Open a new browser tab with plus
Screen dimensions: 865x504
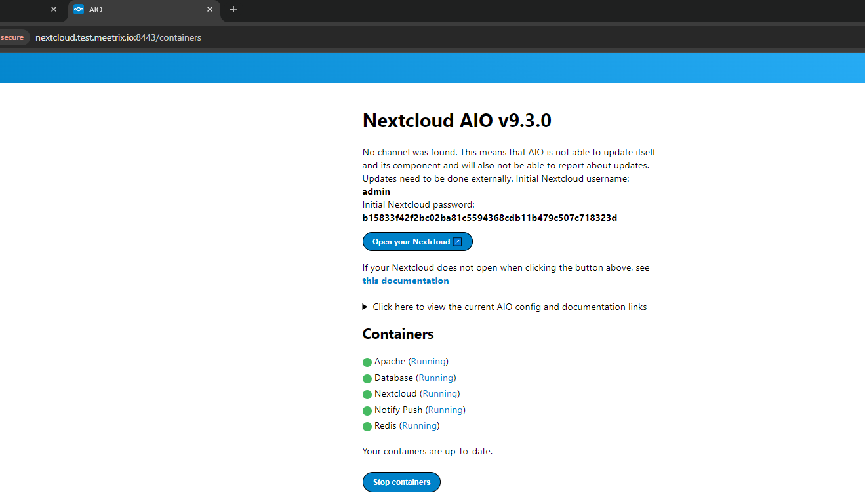(x=233, y=9)
